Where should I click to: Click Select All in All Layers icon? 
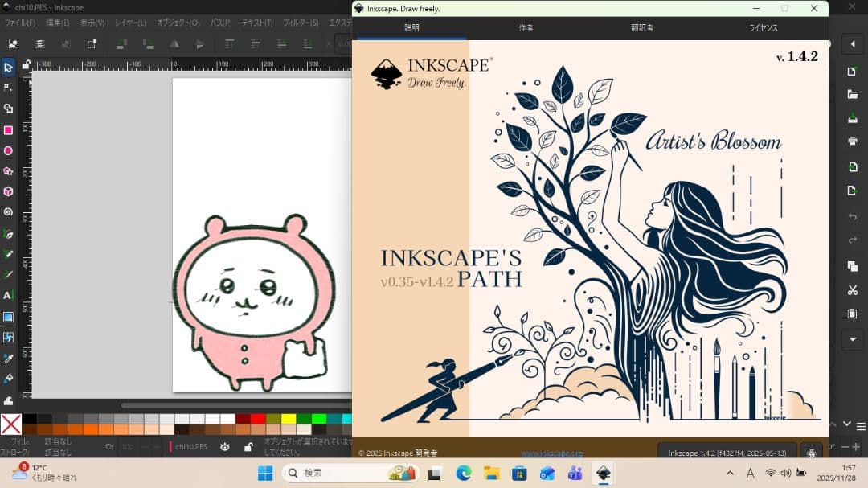[x=39, y=43]
